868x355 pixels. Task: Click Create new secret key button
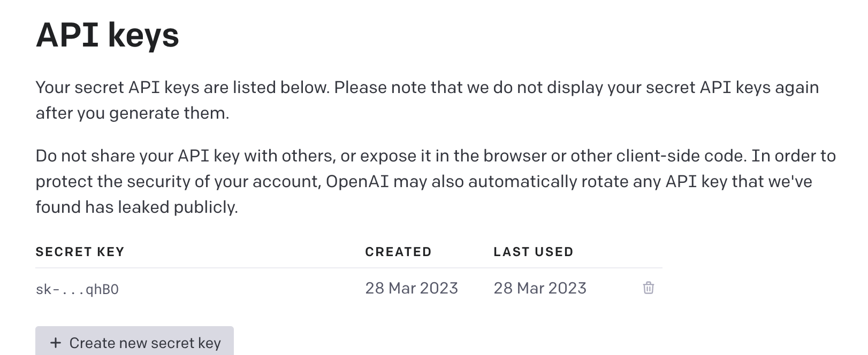(x=134, y=341)
